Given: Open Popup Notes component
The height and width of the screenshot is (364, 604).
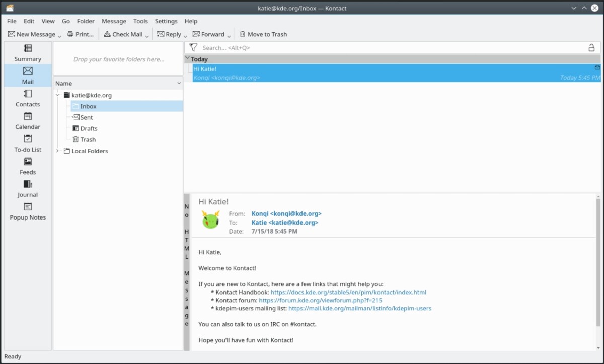Looking at the screenshot, I should pyautogui.click(x=28, y=211).
